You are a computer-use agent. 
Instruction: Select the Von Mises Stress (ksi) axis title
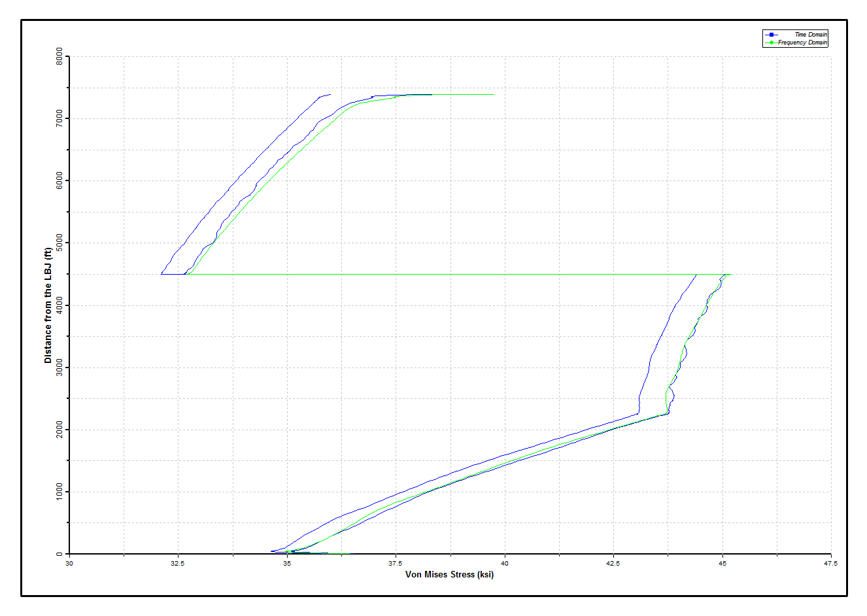[449, 575]
